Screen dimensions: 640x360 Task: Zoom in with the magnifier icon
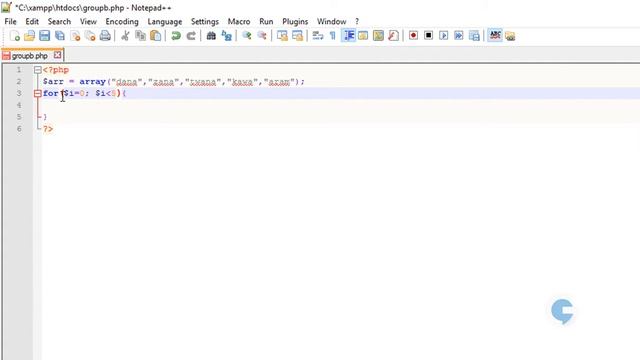tap(247, 36)
